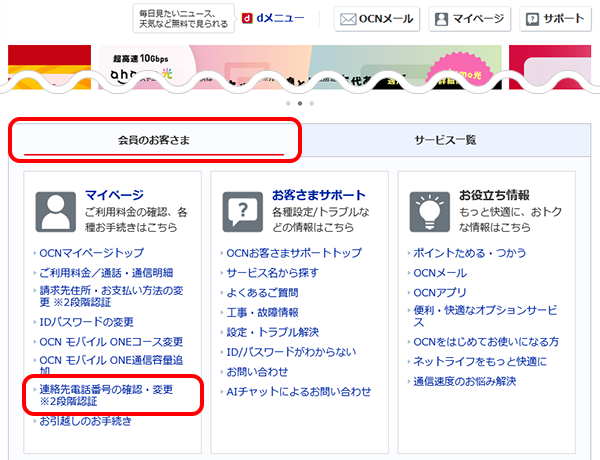
Task: Open OCN モバイル ONEコース変更 link
Action: coord(111,342)
